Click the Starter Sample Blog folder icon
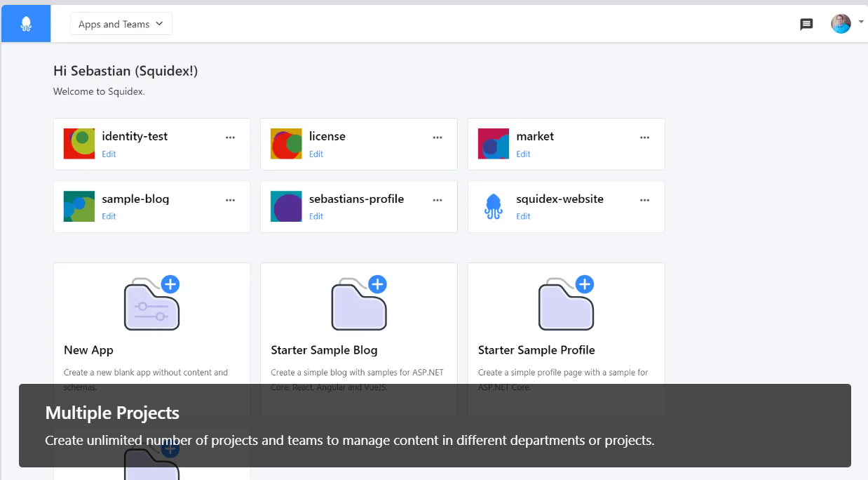 click(x=359, y=303)
